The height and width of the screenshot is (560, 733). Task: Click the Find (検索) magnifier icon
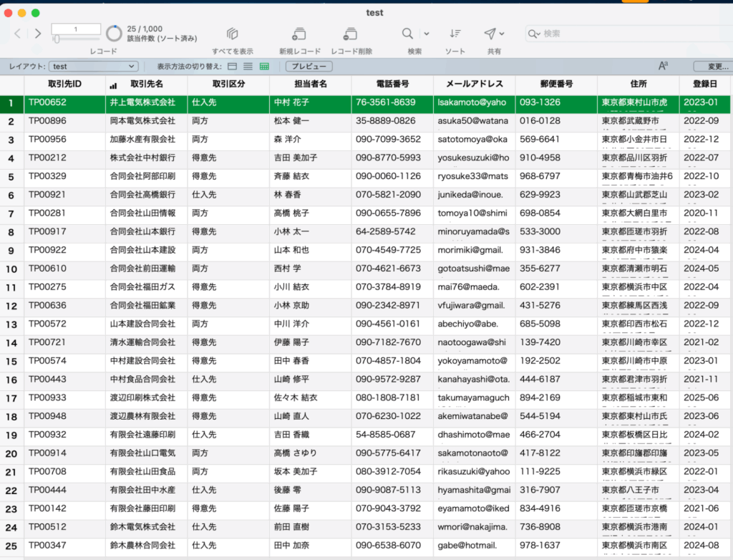[x=407, y=34]
